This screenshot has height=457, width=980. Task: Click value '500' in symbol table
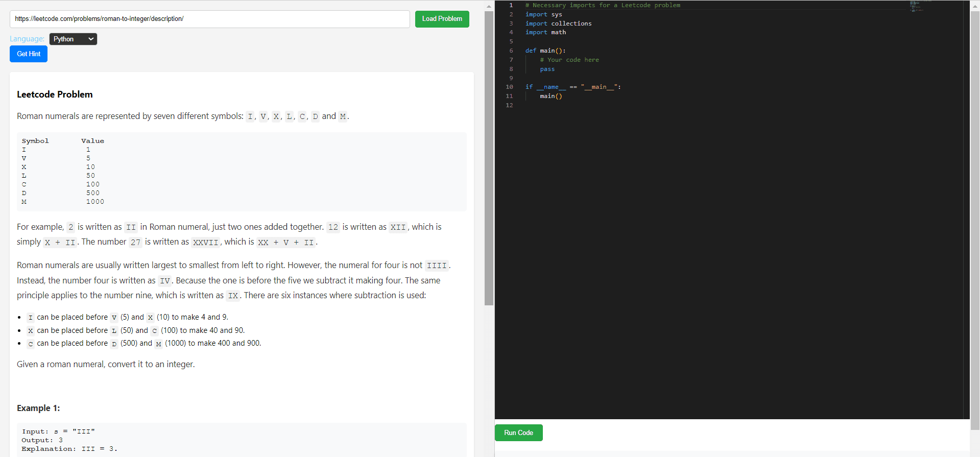point(93,193)
